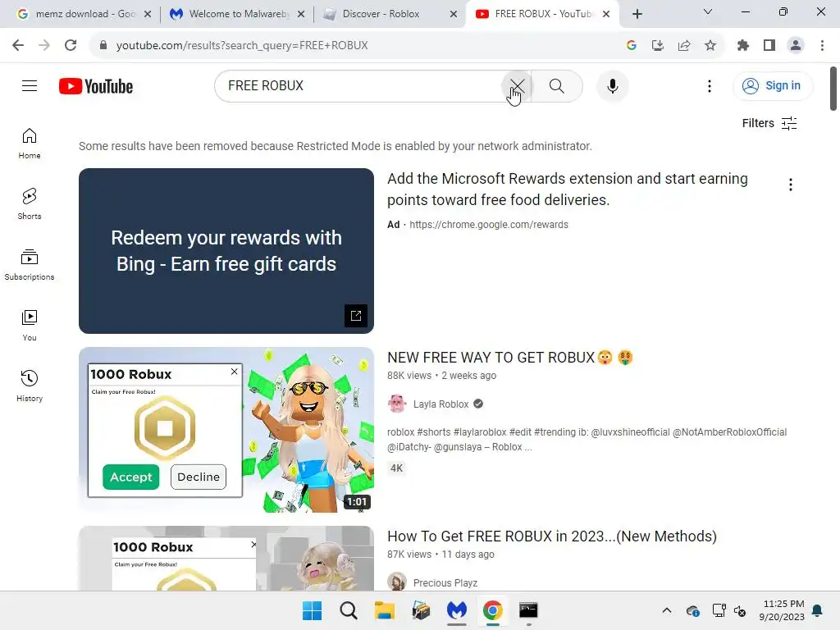
Task: Go to YouTube home via logo
Action: point(96,86)
